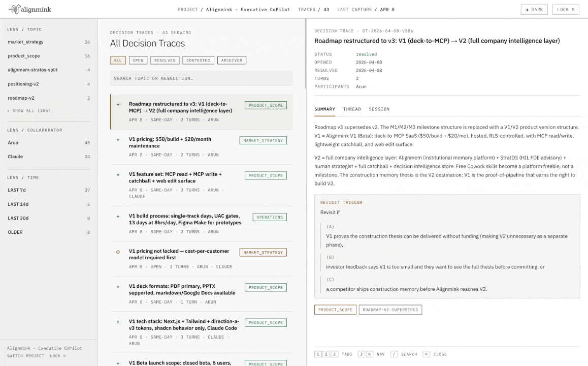Click the slash key SEARCH hint
The width and height of the screenshot is (588, 366).
394,354
